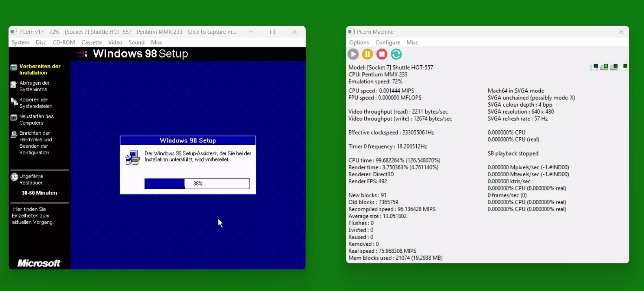Click the PCem Machine window title icon
The height and width of the screenshot is (291, 644).
(x=351, y=32)
